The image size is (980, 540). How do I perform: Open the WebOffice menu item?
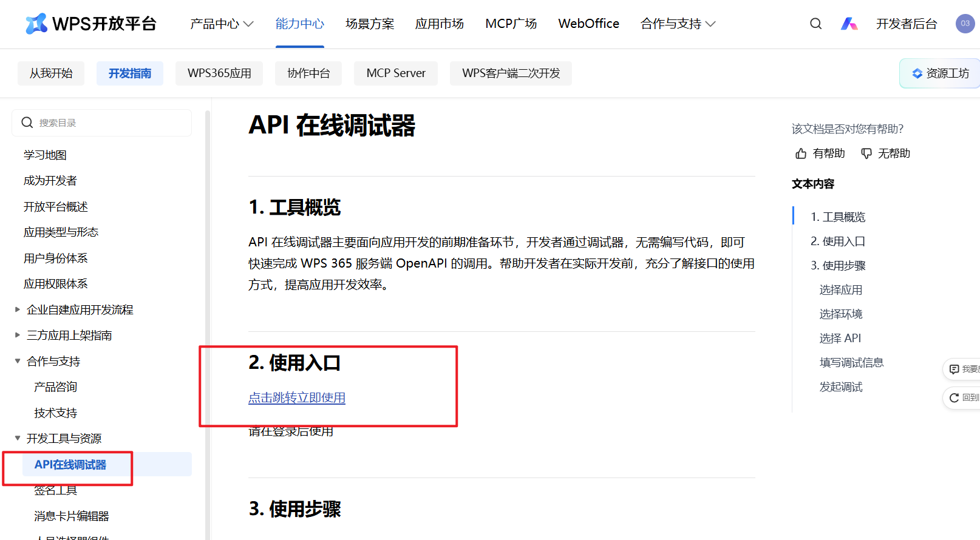tap(589, 24)
